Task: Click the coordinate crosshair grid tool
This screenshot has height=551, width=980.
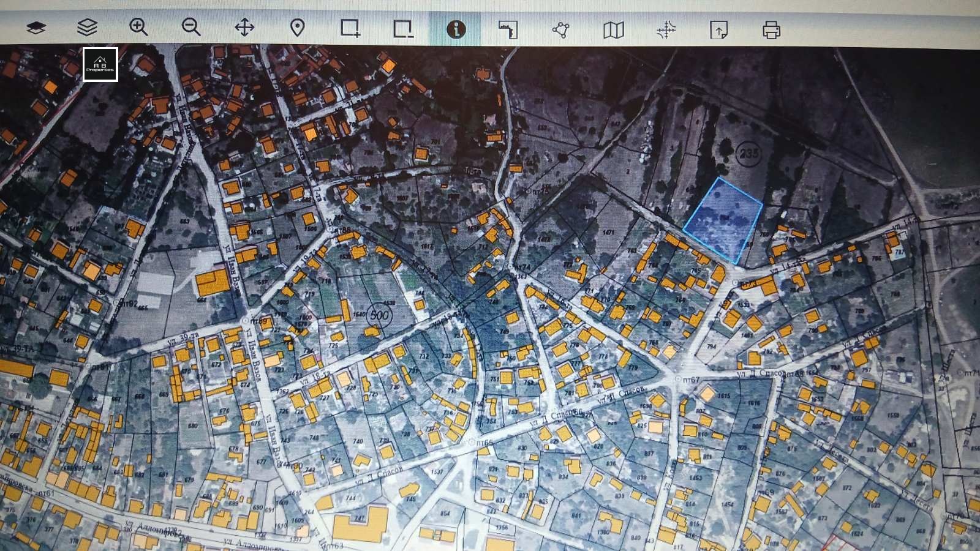Action: coord(666,30)
